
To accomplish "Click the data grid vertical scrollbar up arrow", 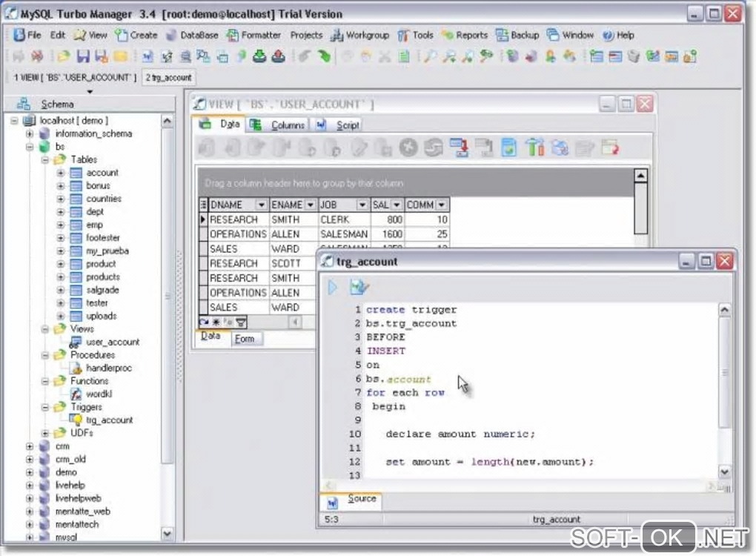I will click(x=640, y=176).
